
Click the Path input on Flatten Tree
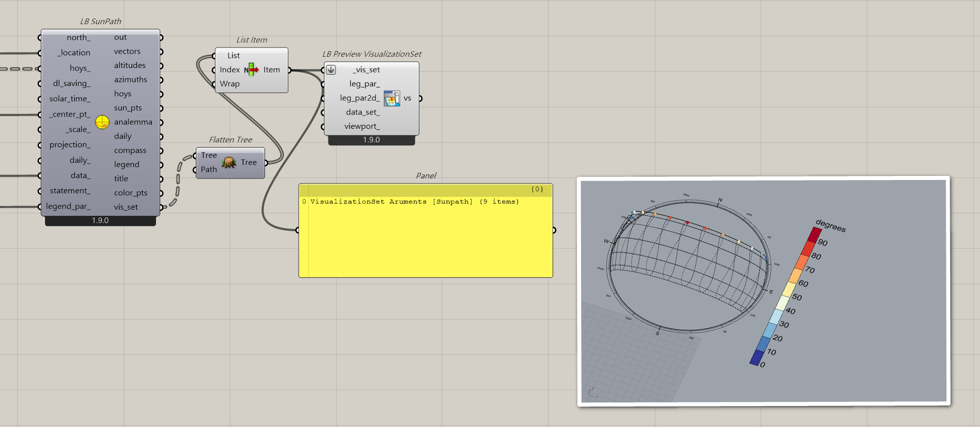coord(209,169)
